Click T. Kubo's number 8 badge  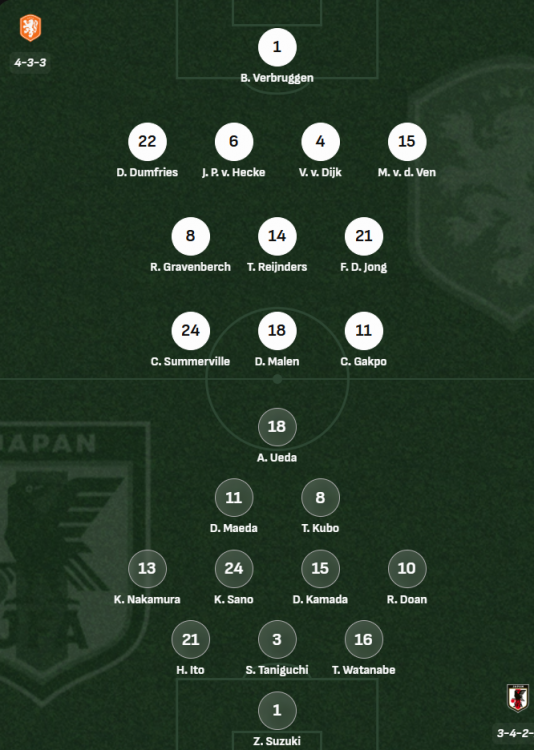[321, 497]
